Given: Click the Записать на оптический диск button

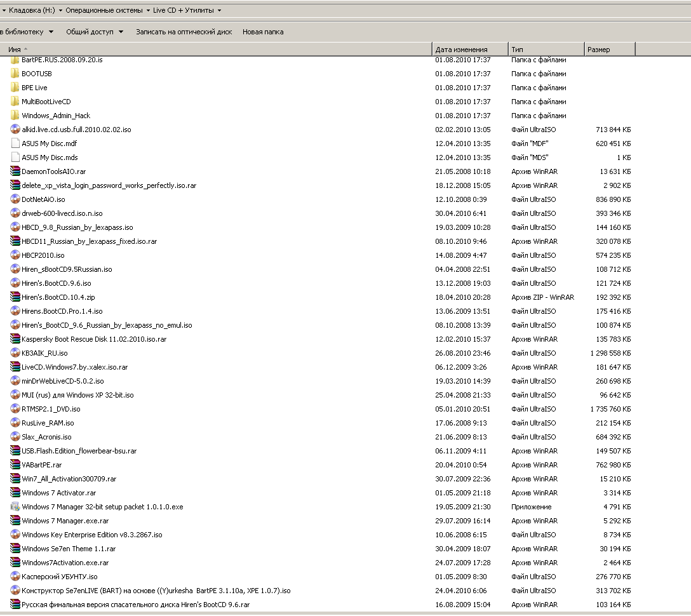Looking at the screenshot, I should [184, 32].
